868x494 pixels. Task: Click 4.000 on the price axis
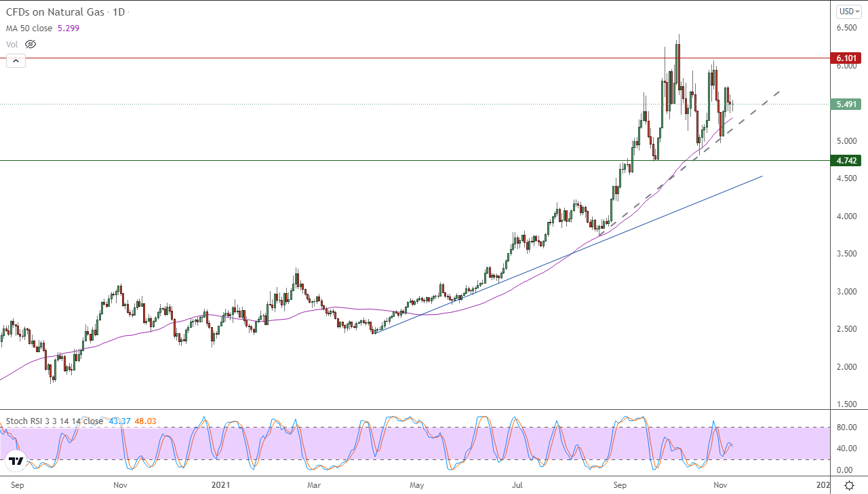tap(846, 216)
